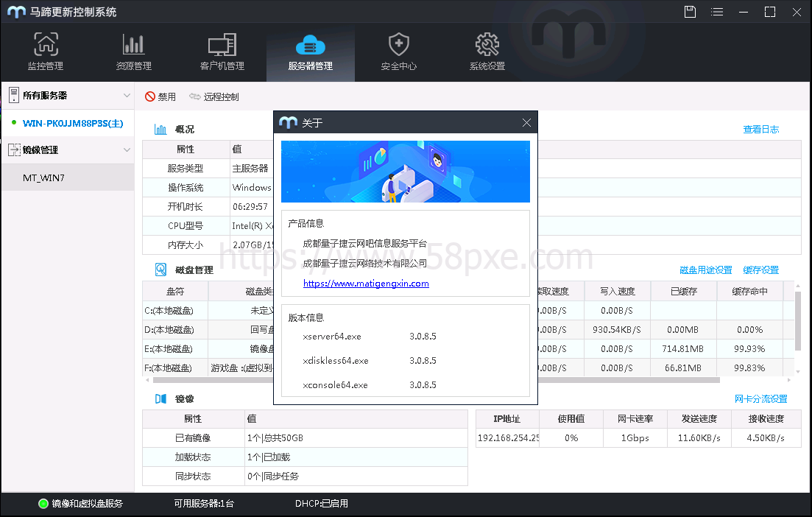Click the 概况 overview chart icon
This screenshot has width=812, height=517.
[160, 130]
